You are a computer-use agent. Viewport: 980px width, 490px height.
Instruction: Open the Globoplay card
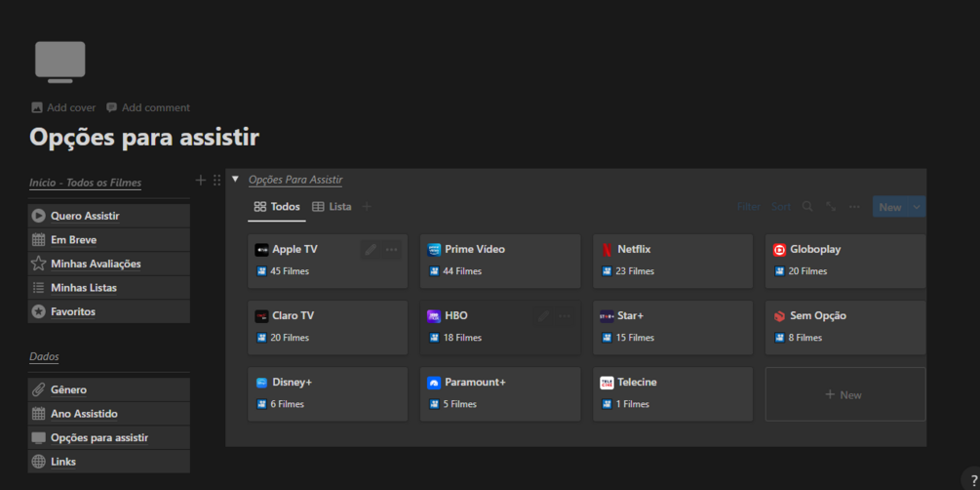(845, 261)
